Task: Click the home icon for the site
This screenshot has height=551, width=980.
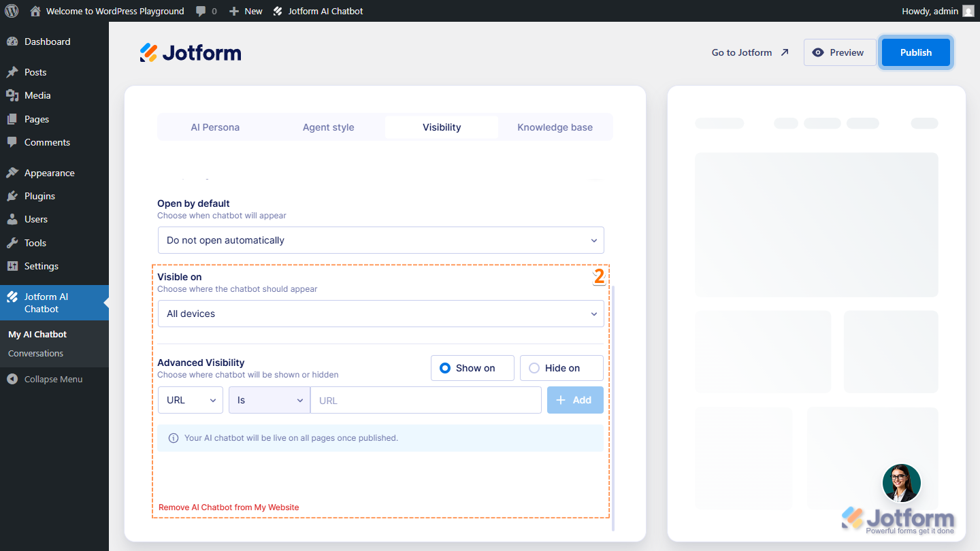Action: click(x=35, y=11)
